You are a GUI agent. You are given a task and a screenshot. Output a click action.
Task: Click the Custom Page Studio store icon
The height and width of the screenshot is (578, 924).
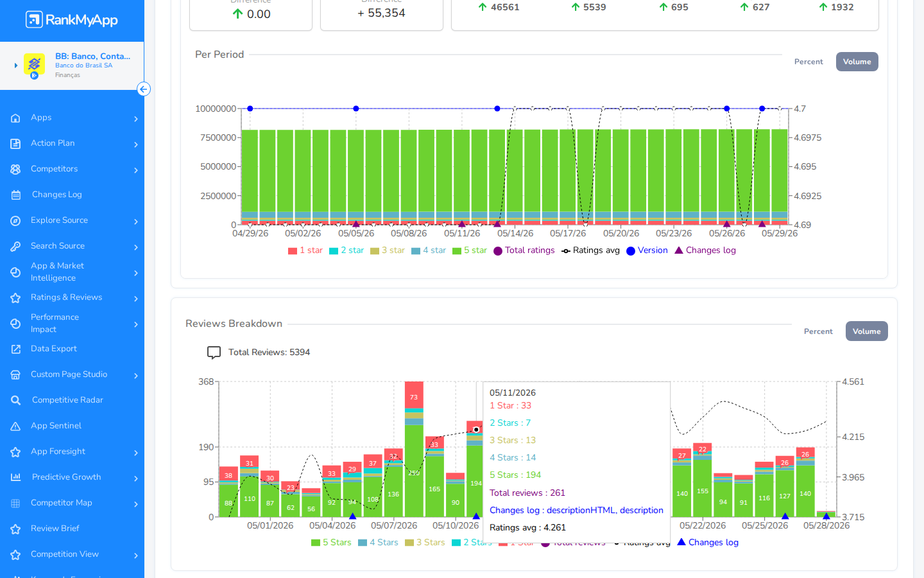tap(16, 374)
